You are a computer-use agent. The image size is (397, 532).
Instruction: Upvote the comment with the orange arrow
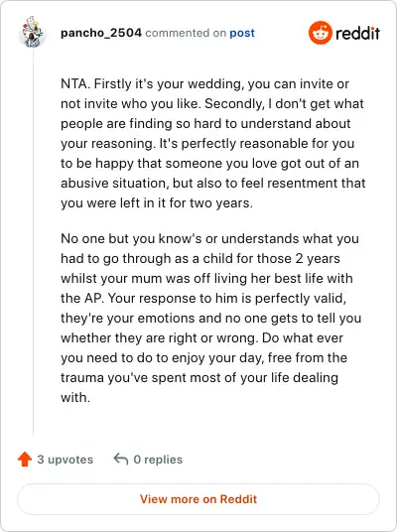pyautogui.click(x=25, y=460)
